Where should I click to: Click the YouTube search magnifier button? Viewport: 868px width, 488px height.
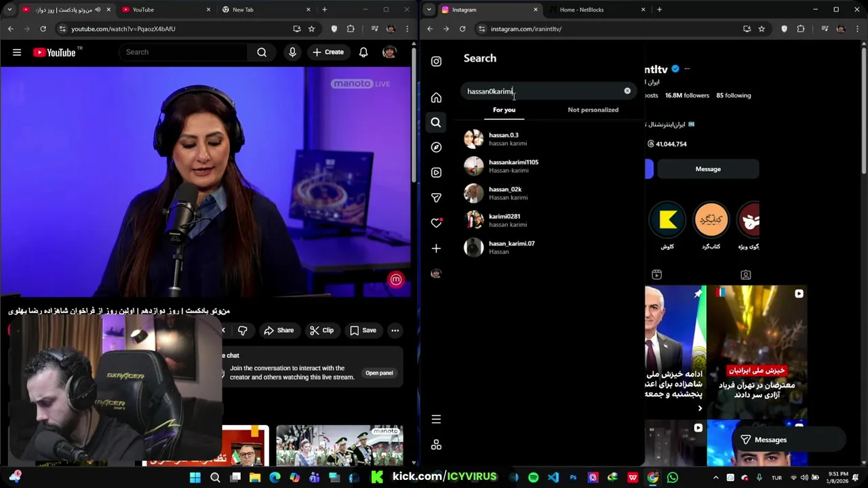tap(262, 52)
